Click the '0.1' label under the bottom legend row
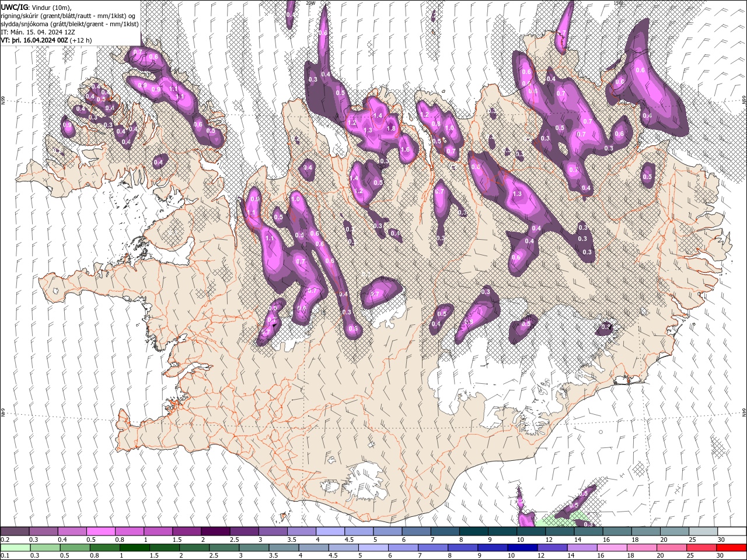 pos(5,556)
